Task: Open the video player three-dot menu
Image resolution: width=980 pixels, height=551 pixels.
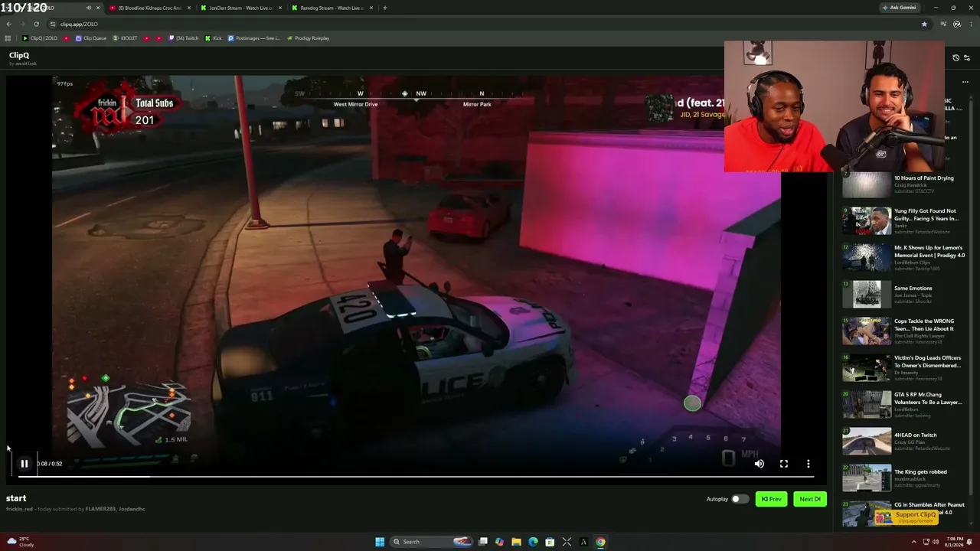Action: pos(808,464)
